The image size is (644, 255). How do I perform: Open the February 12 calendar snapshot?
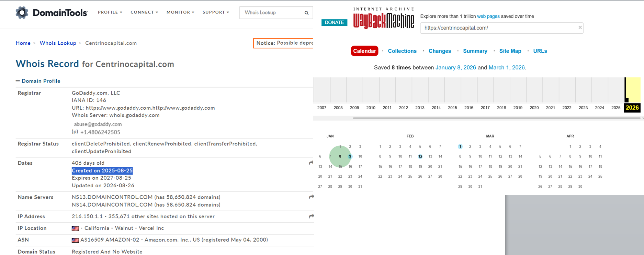pyautogui.click(x=420, y=156)
